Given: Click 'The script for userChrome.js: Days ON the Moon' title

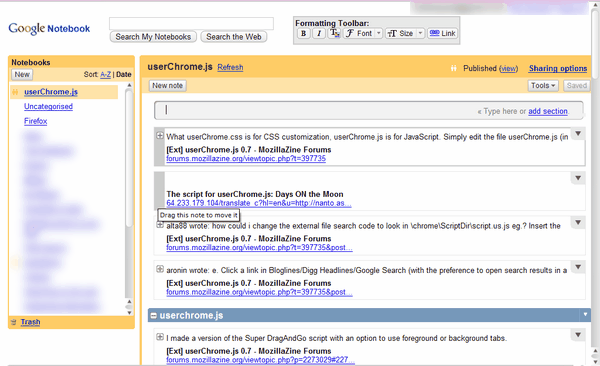Looking at the screenshot, I should point(255,194).
